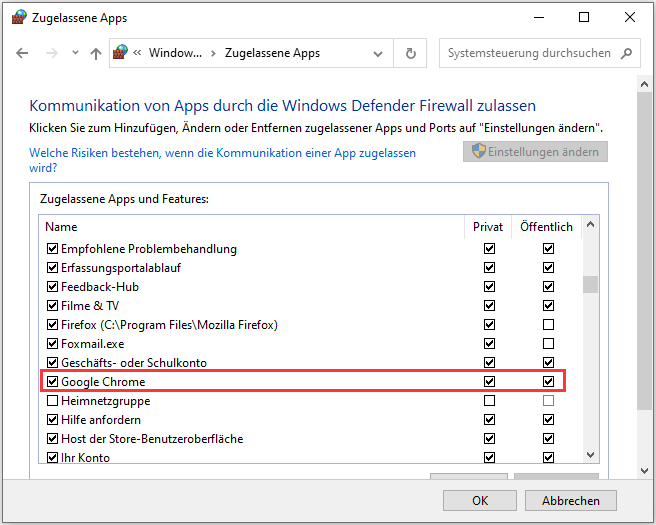Select the Foxmail.exe entry text
This screenshot has height=525, width=656.
(x=92, y=344)
